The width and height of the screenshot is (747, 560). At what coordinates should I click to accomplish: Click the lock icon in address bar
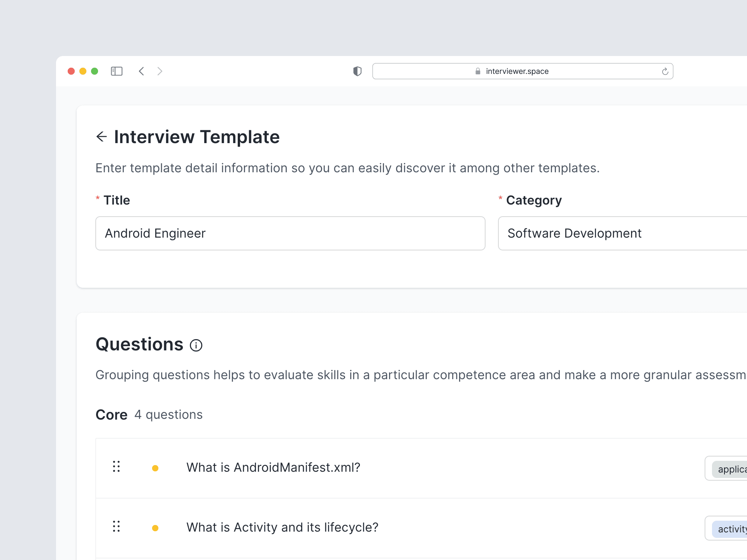pyautogui.click(x=478, y=71)
